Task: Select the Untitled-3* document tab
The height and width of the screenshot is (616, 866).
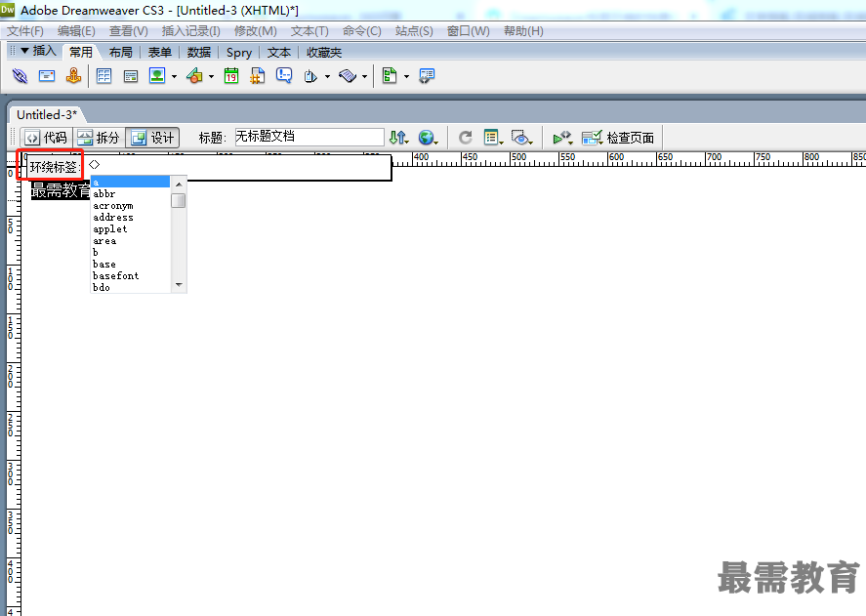Action: click(x=47, y=114)
